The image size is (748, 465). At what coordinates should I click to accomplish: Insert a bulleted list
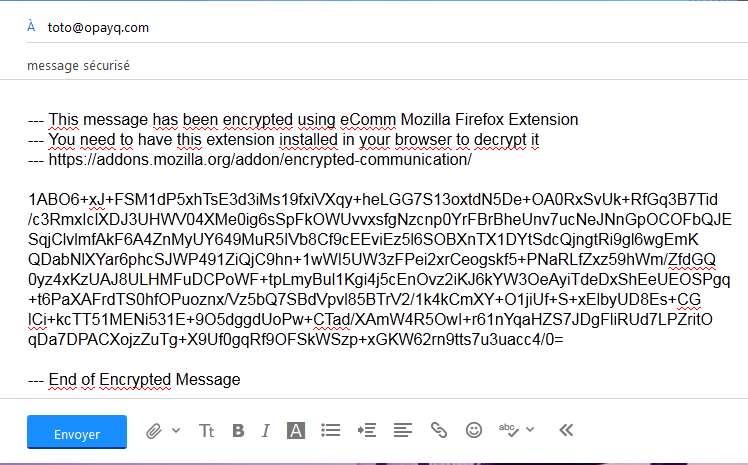click(331, 431)
